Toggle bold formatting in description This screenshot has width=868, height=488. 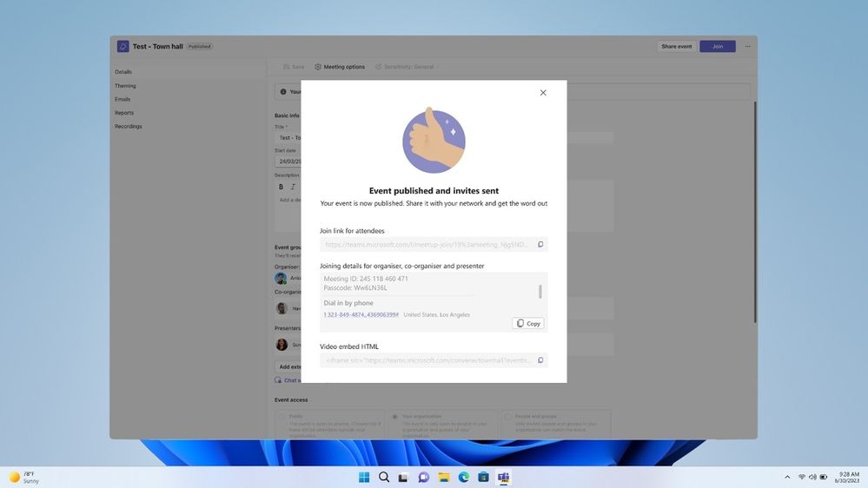[281, 187]
